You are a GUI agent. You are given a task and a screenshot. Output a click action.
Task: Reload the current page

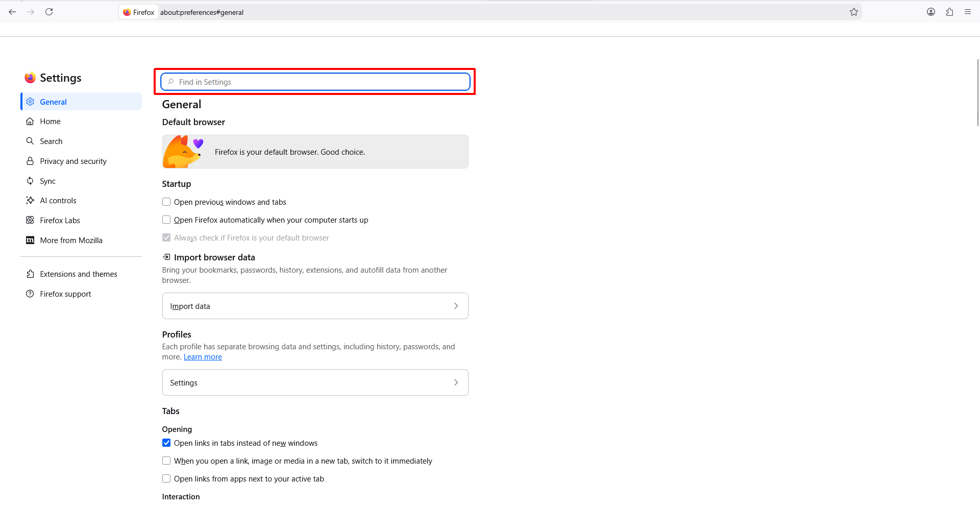click(x=49, y=12)
